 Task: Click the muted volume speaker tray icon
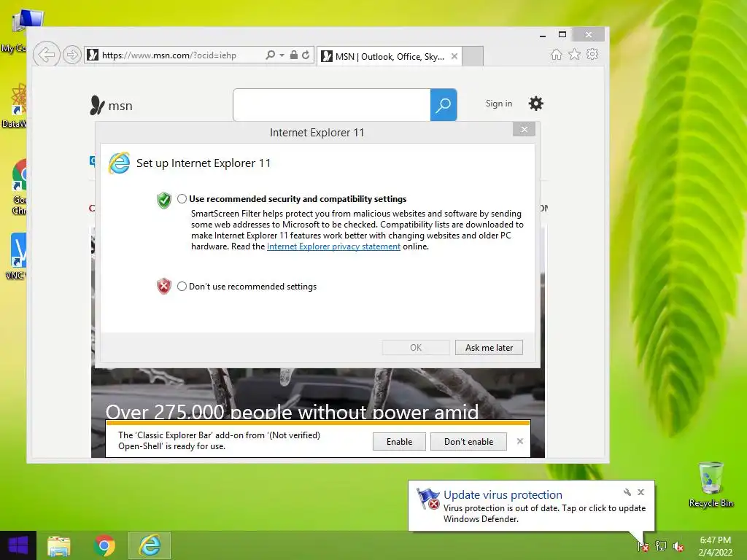click(x=678, y=547)
